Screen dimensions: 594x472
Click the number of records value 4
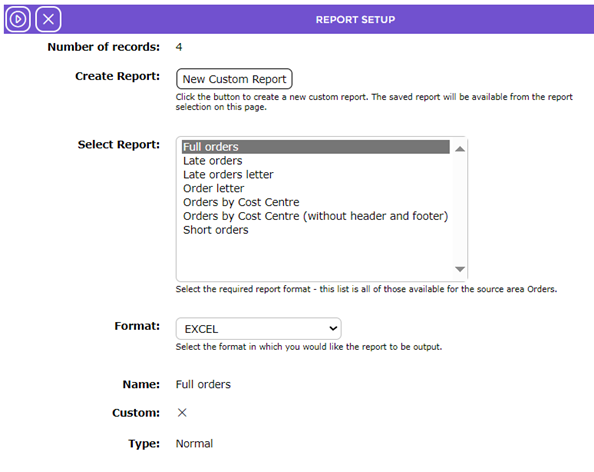(x=179, y=47)
